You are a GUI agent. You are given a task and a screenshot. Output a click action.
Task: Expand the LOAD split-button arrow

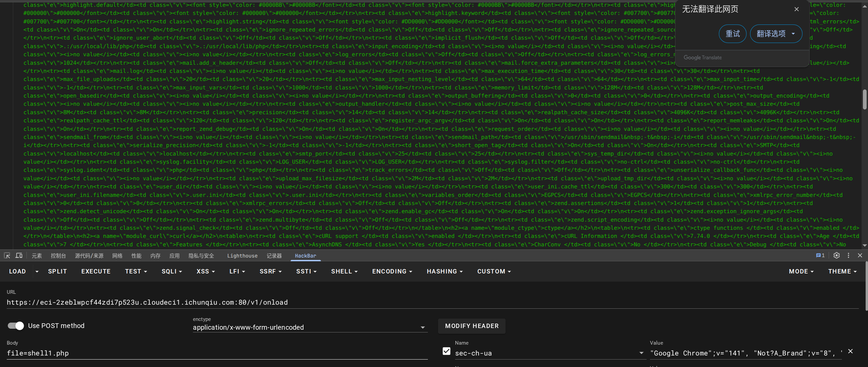37,271
